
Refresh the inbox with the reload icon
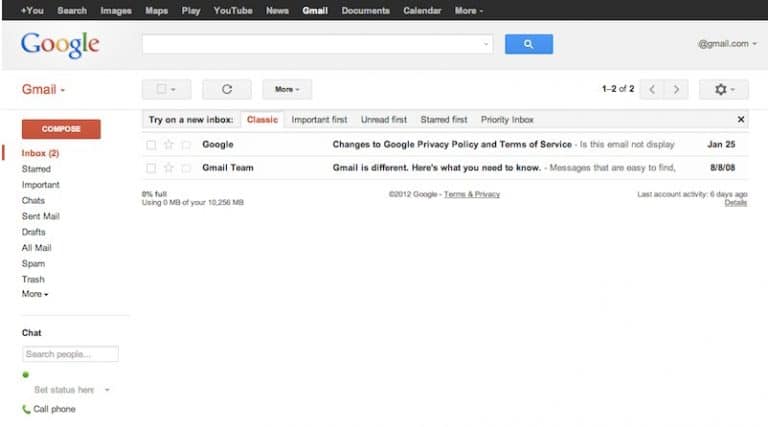click(x=227, y=89)
